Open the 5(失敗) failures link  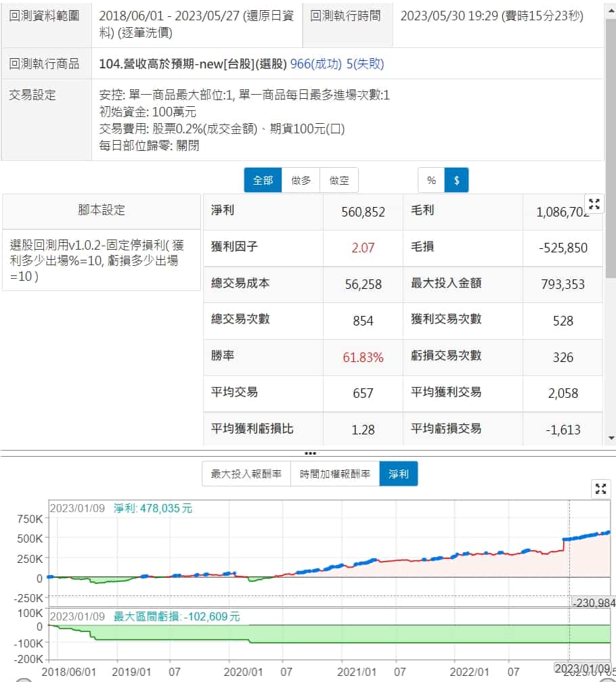point(365,64)
